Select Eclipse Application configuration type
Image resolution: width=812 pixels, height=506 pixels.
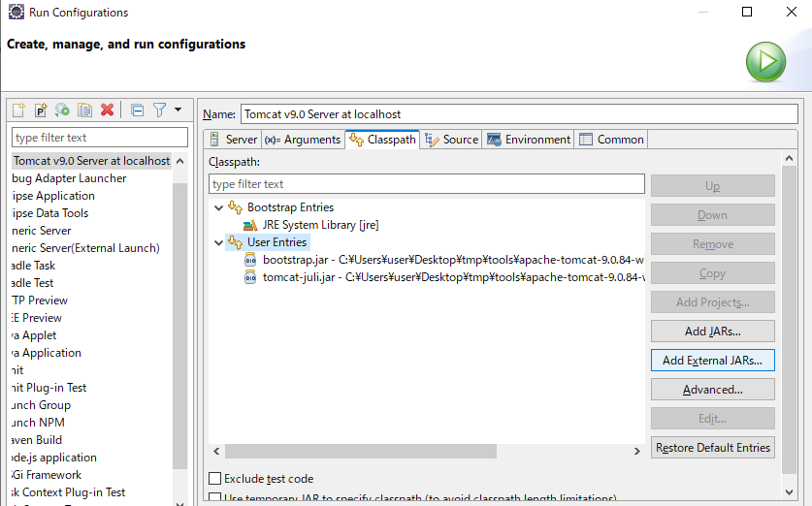click(x=53, y=196)
